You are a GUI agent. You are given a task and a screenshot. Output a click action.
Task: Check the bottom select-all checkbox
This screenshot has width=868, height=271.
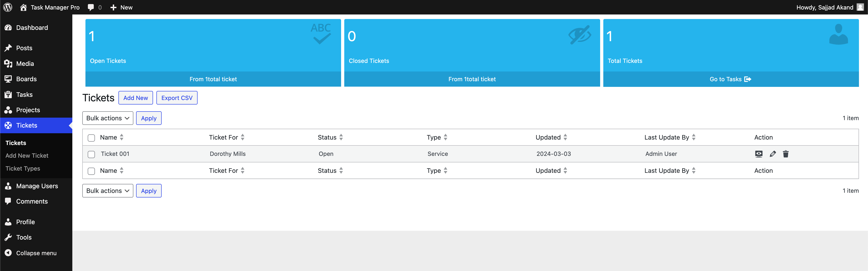[91, 171]
